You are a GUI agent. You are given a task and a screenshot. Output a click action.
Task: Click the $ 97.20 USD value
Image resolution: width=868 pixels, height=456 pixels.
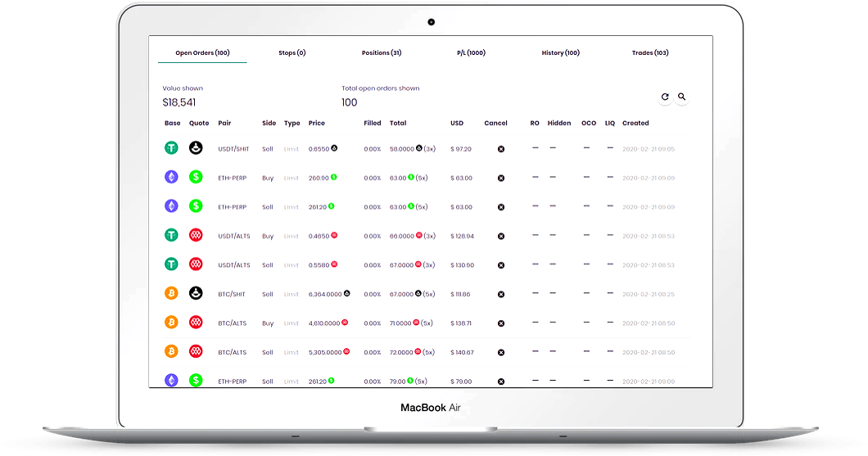pos(461,150)
